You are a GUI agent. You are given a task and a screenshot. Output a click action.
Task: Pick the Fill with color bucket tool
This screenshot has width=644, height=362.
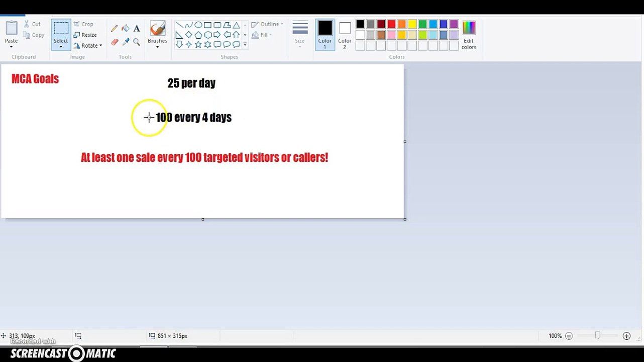(126, 29)
